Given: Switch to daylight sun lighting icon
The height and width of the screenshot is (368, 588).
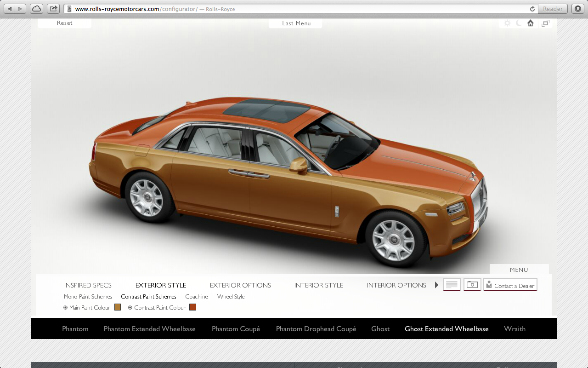Looking at the screenshot, I should [x=507, y=23].
